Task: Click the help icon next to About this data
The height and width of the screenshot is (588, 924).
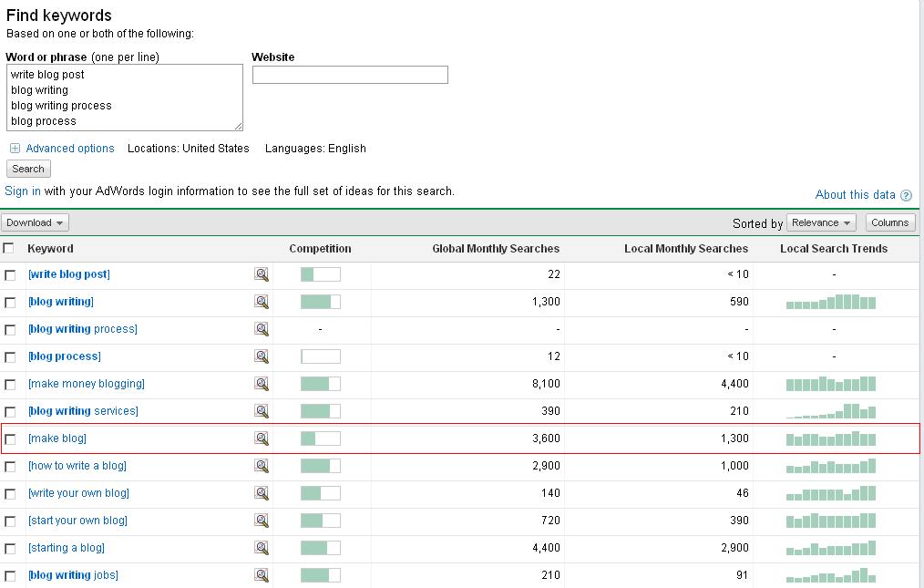Action: coord(905,195)
